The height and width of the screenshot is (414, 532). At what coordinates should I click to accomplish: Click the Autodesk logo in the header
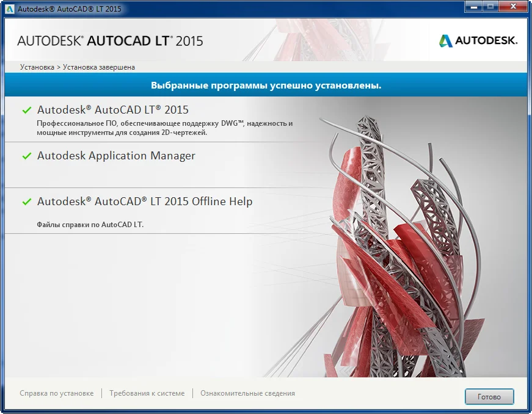click(x=478, y=41)
